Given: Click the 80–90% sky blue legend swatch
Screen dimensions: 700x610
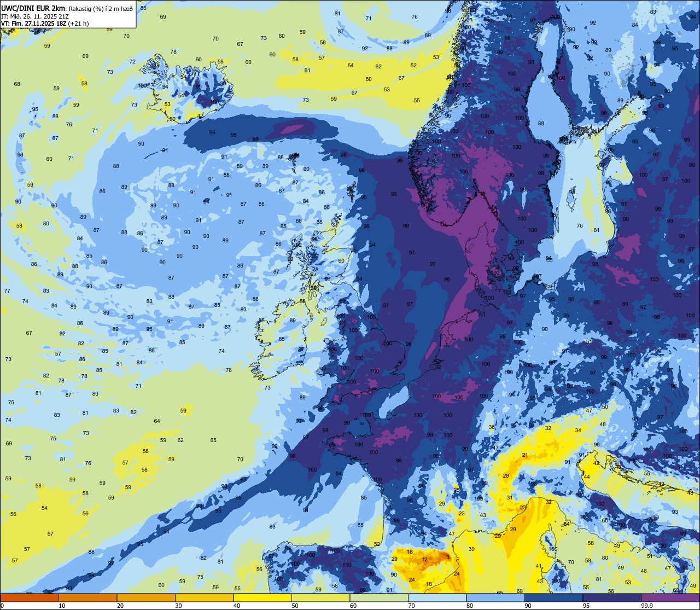Looking at the screenshot, I should (x=495, y=597).
